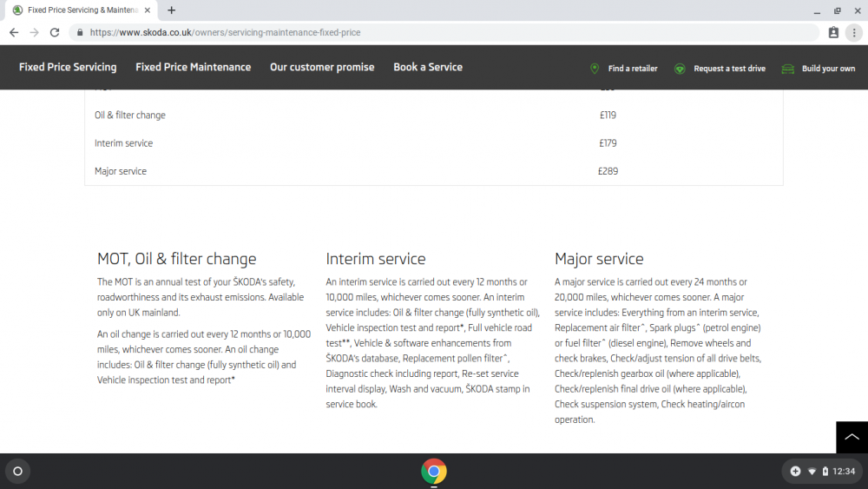The height and width of the screenshot is (489, 868).
Task: Open the Chrome three-dot menu
Action: (x=854, y=33)
